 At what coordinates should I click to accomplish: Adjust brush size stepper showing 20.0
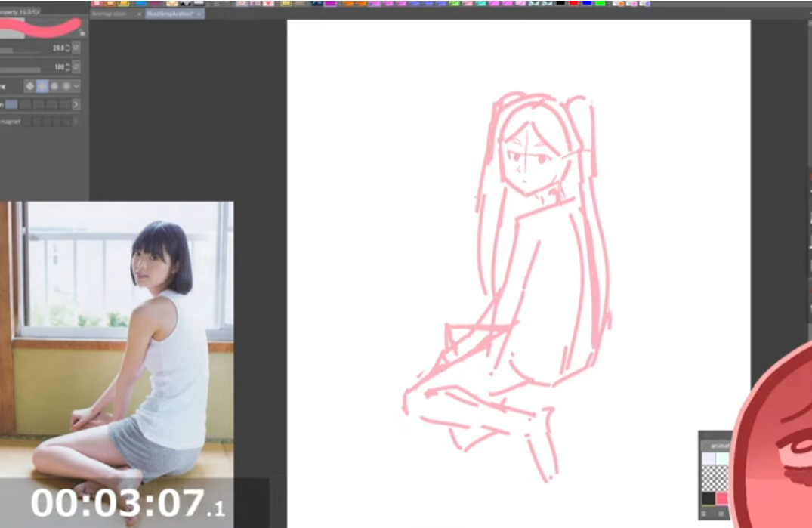pyautogui.click(x=68, y=48)
